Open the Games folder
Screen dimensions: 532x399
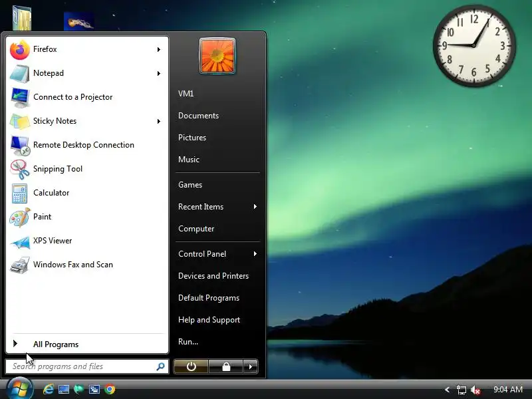[190, 185]
